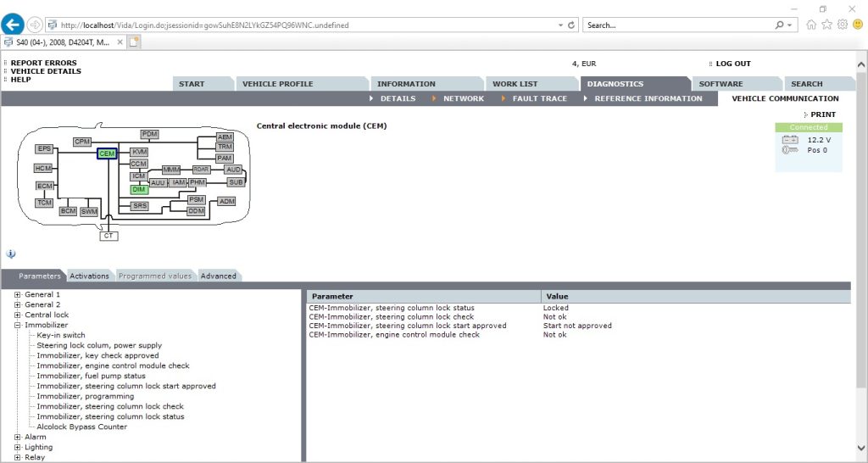Image resolution: width=868 pixels, height=463 pixels.
Task: Select the AUD module box
Action: pyautogui.click(x=233, y=170)
